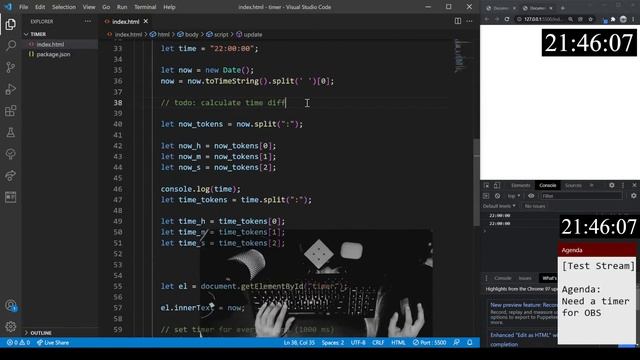Open Explorer panel more actions ellipsis

[x=88, y=21]
